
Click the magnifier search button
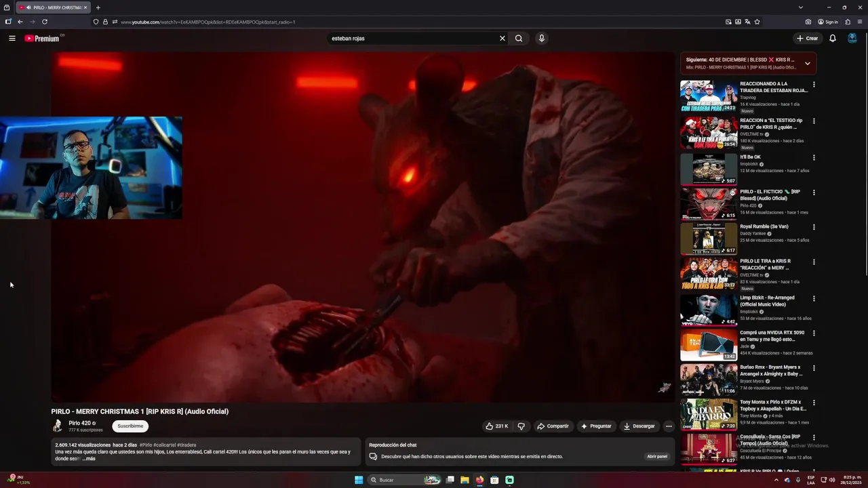[x=519, y=39]
